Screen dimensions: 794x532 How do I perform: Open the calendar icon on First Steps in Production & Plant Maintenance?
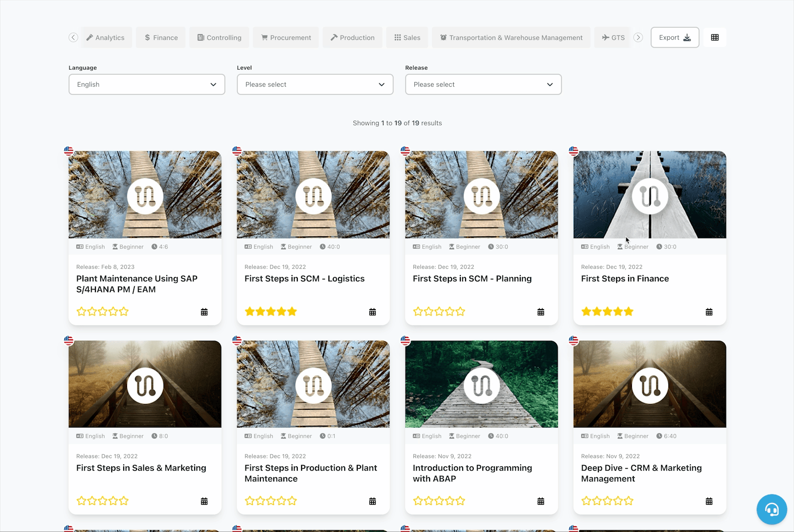[373, 501]
